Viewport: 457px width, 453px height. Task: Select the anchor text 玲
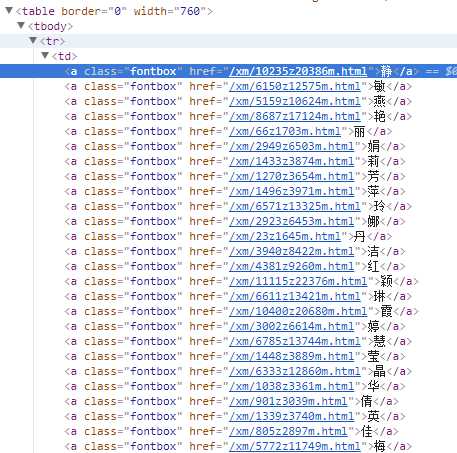coord(380,206)
